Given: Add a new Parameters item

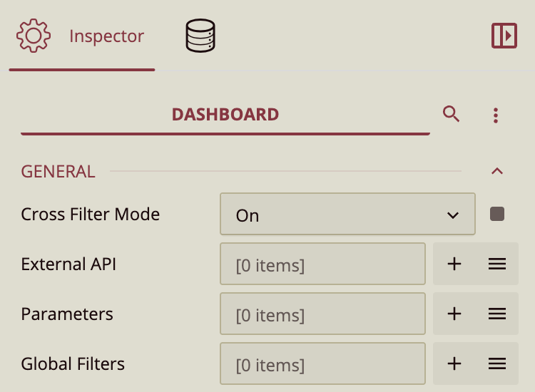Looking at the screenshot, I should (x=454, y=314).
